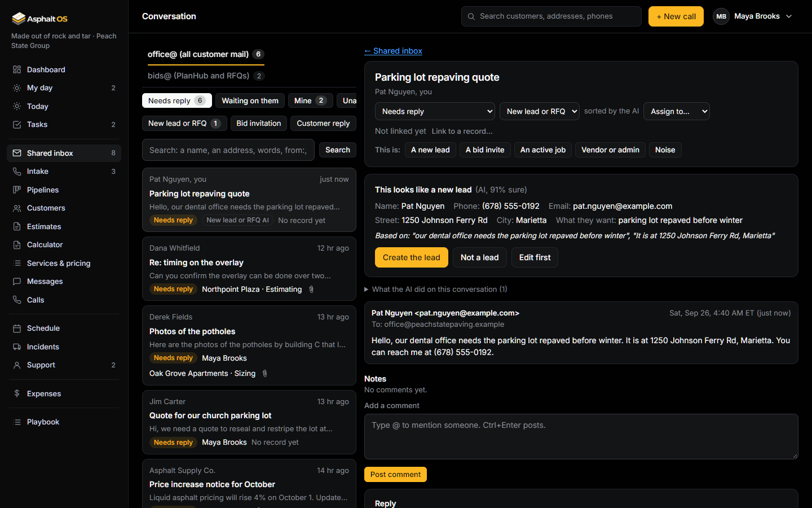Click the Schedule calendar icon
Screen dimensions: 812x508
tap(17, 328)
